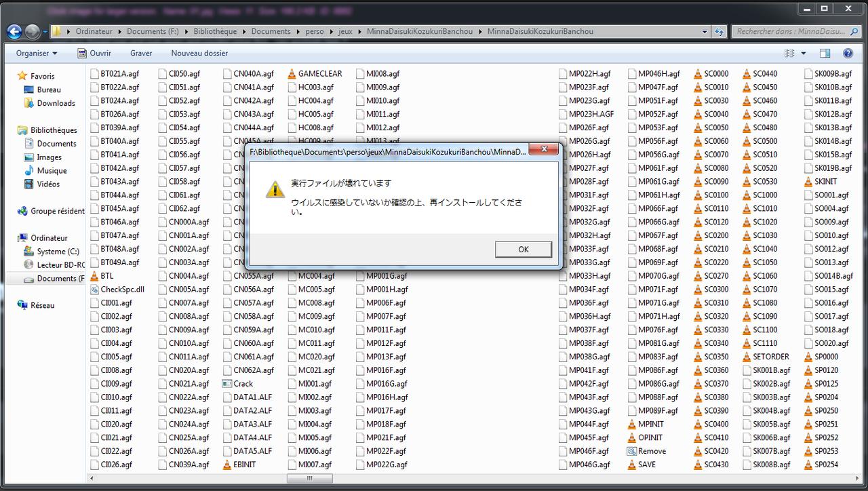Select the GAMECLEAR file icon

292,74
